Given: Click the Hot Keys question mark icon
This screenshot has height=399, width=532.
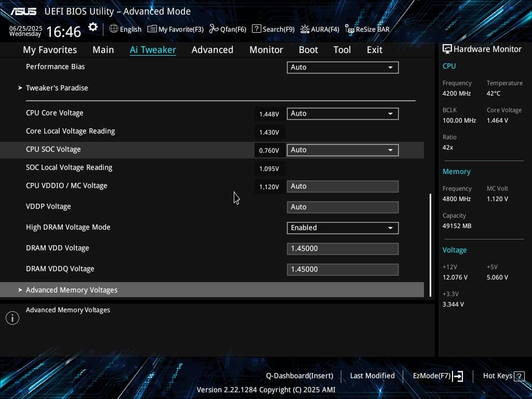Looking at the screenshot, I should (519, 376).
